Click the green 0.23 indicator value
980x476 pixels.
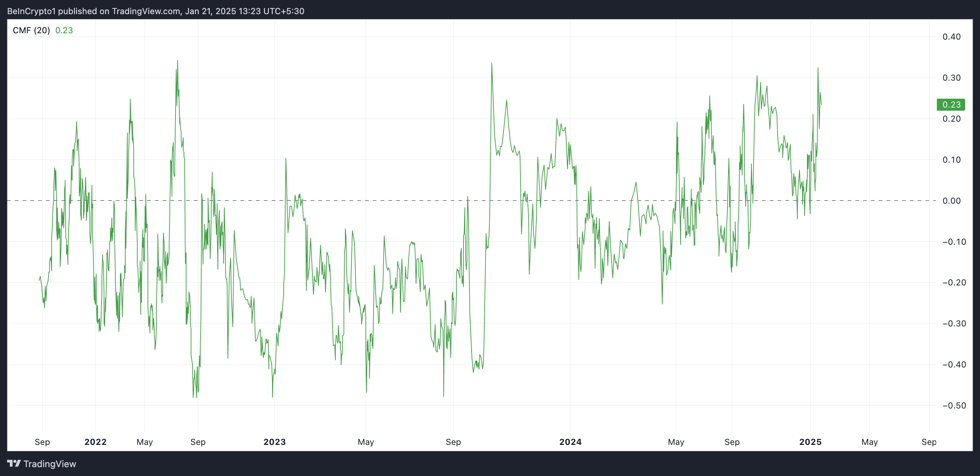(64, 30)
